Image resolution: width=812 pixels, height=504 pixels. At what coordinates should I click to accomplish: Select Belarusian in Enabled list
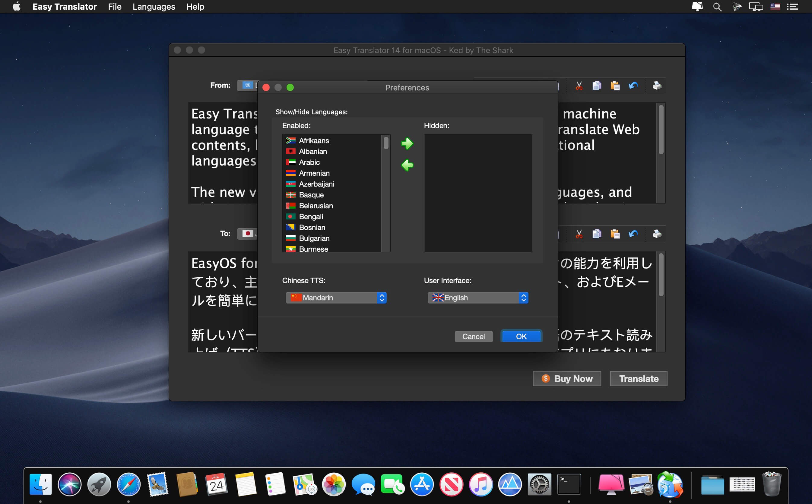point(332,206)
